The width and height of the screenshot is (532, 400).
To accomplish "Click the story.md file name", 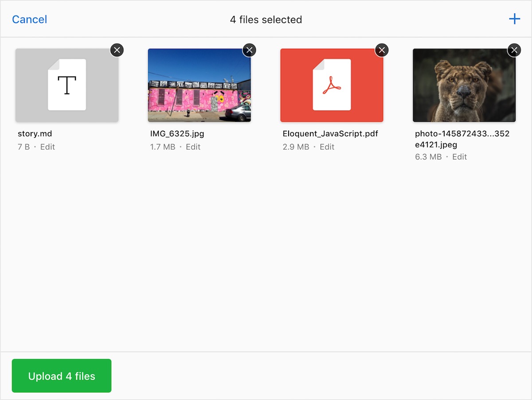I will (x=35, y=134).
